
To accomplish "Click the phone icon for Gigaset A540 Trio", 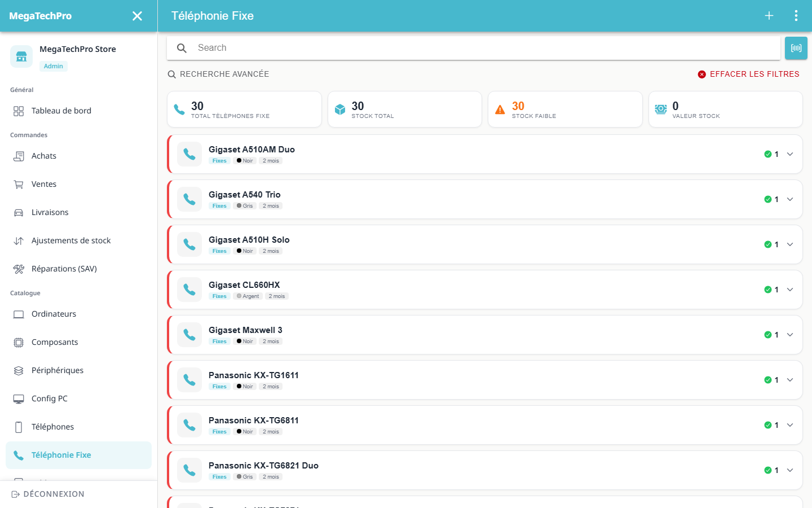I will [189, 199].
